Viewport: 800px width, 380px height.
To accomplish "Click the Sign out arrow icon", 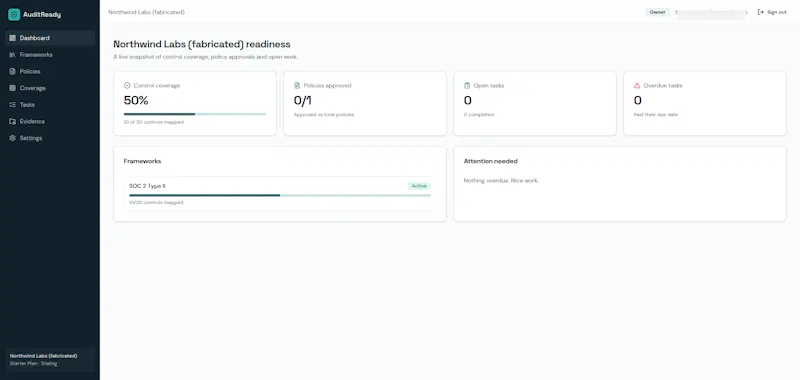I will 761,12.
